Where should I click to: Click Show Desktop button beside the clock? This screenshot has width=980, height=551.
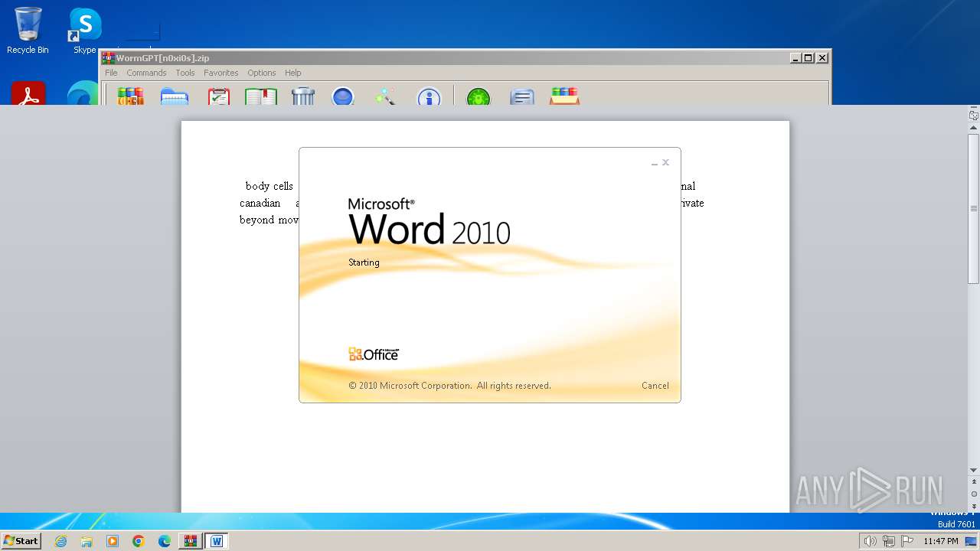click(971, 541)
